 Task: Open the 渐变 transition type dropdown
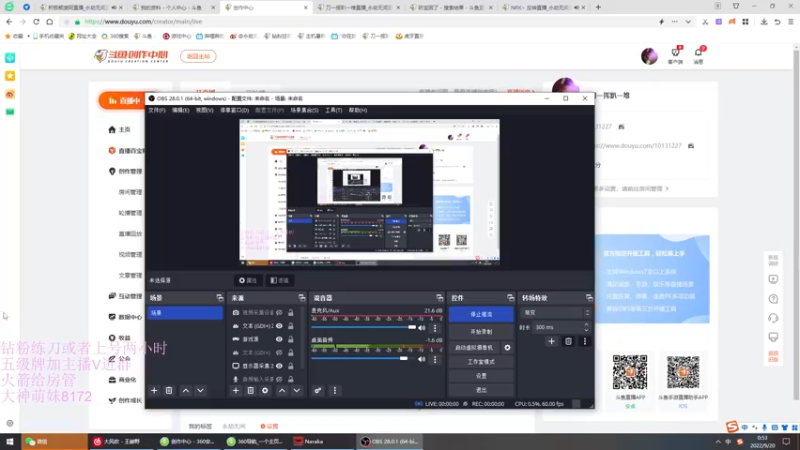[556, 312]
